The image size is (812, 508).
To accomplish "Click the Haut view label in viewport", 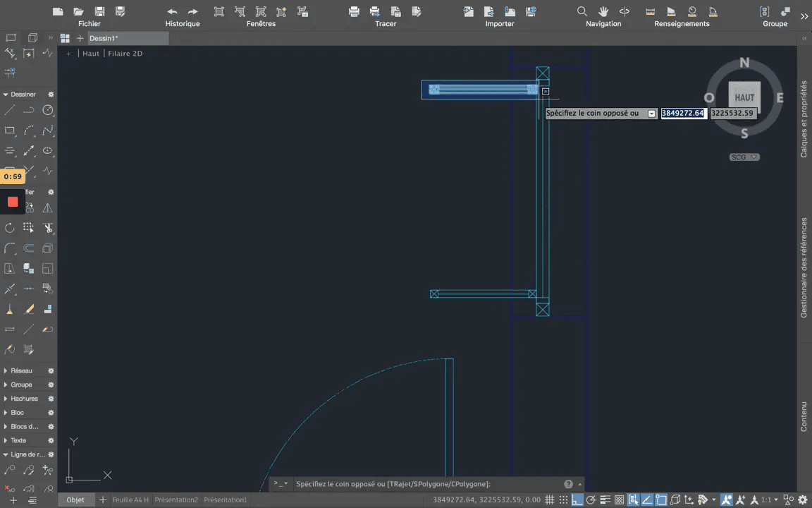I will pos(91,54).
